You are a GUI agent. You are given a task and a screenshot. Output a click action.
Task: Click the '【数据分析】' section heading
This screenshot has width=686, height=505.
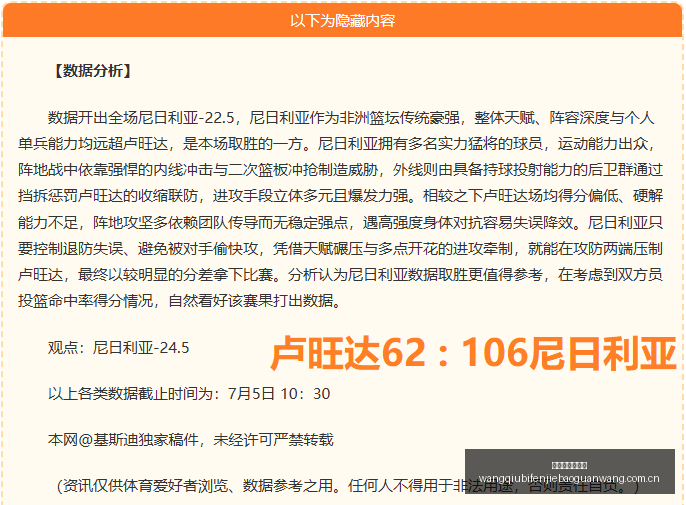pyautogui.click(x=92, y=70)
